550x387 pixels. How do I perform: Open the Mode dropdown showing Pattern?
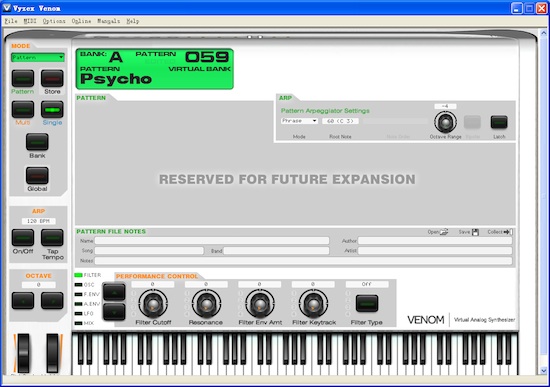38,57
